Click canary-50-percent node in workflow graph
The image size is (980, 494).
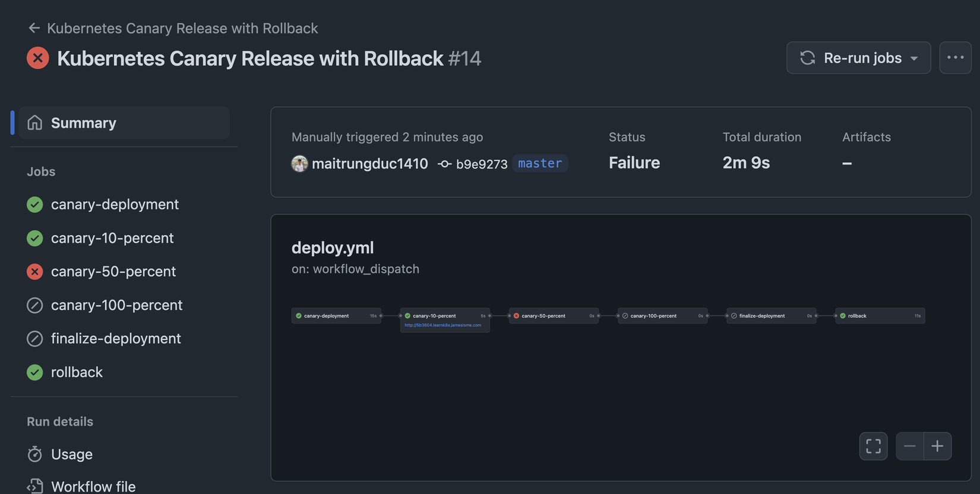(x=554, y=316)
